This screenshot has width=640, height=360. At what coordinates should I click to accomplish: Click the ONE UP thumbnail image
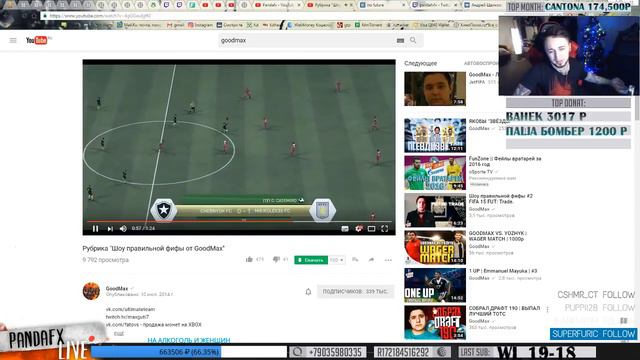click(435, 285)
